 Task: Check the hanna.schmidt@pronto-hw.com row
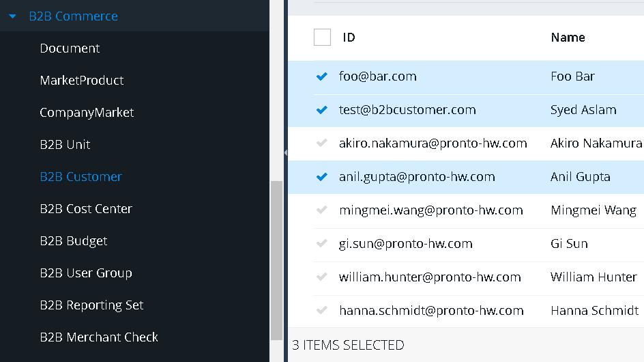pyautogui.click(x=322, y=311)
